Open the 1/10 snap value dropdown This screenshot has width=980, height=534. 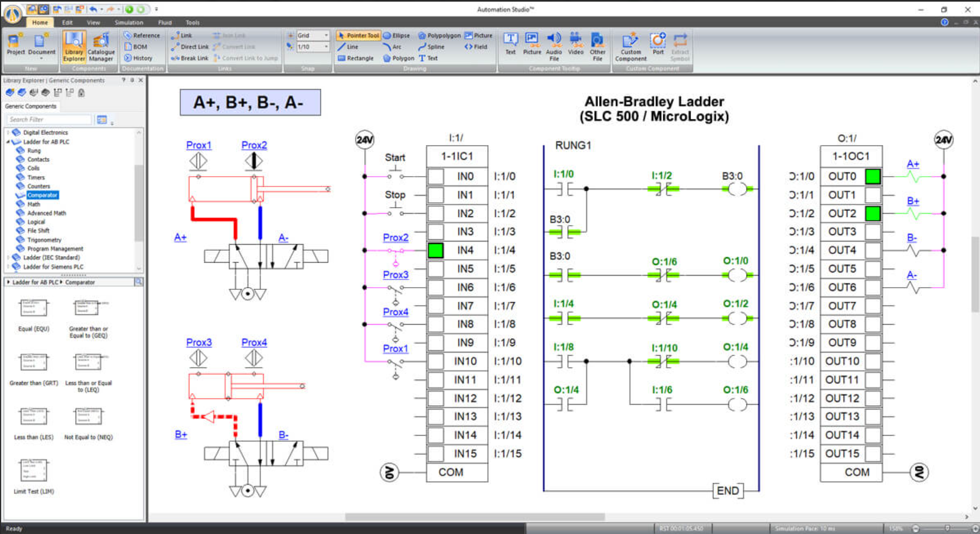point(326,47)
